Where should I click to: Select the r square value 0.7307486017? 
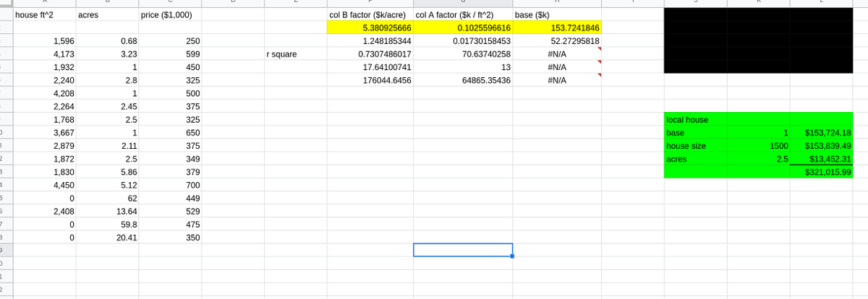click(x=370, y=54)
